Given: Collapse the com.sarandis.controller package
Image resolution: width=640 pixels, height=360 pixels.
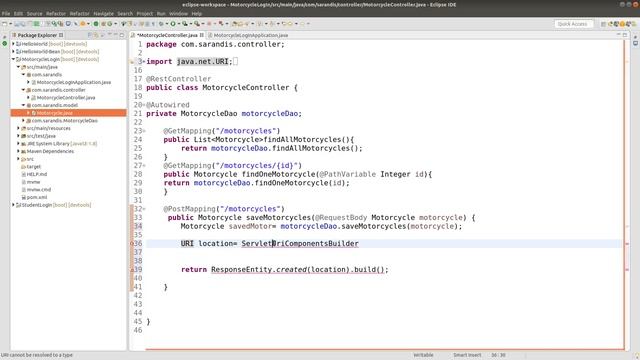Looking at the screenshot, I should (23, 90).
